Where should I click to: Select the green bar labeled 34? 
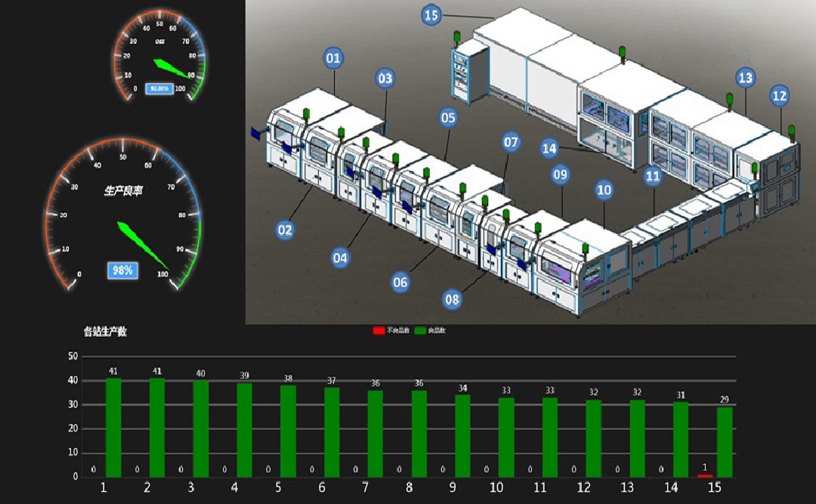[462, 435]
